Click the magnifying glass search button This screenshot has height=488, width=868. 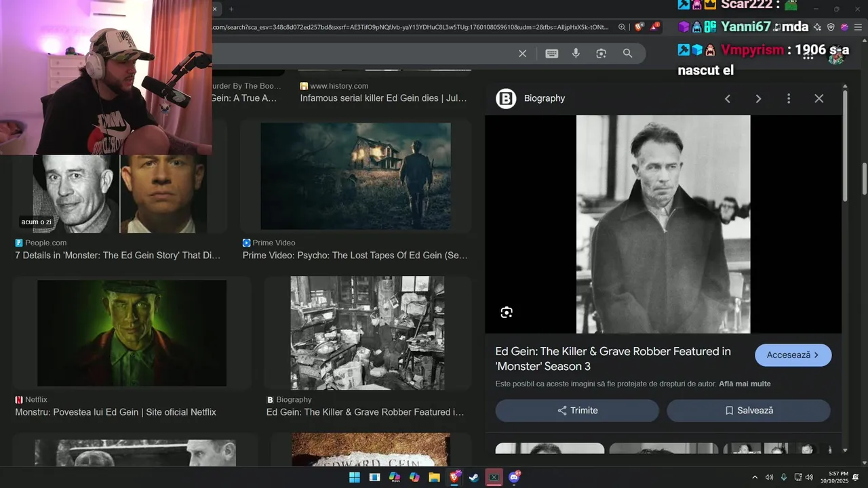[627, 54]
